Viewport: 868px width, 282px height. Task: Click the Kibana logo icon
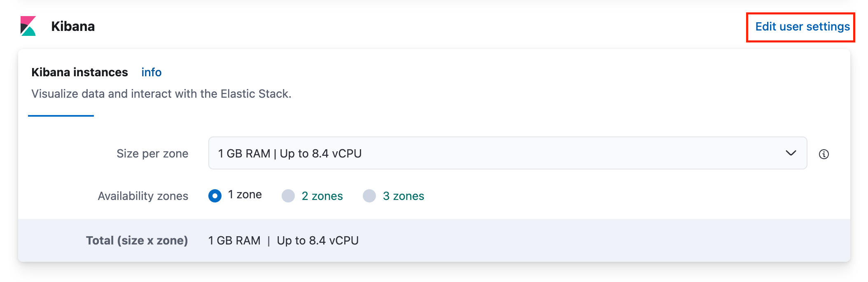coord(28,26)
